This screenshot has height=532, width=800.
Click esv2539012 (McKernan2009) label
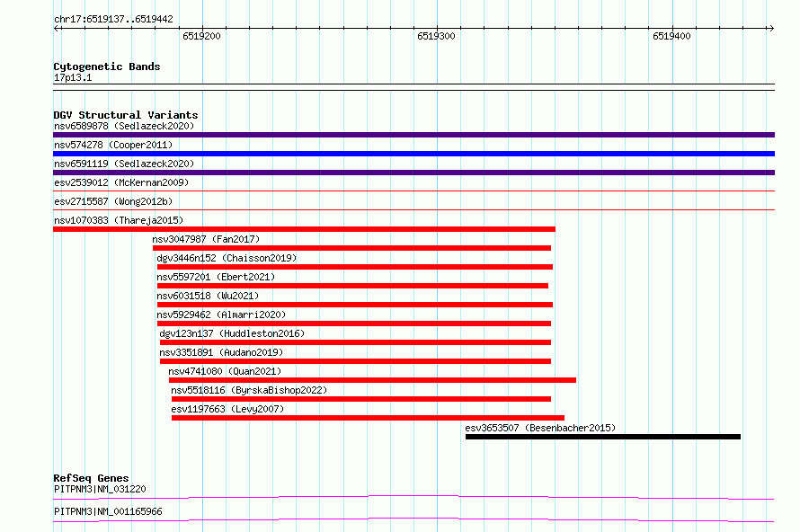pos(121,182)
